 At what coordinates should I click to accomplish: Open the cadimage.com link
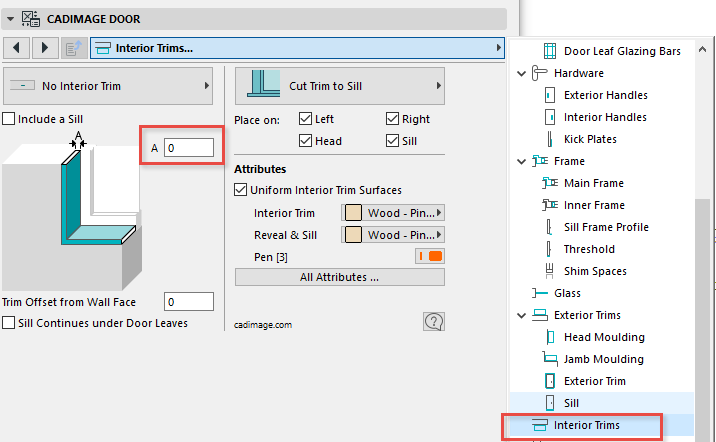click(263, 324)
